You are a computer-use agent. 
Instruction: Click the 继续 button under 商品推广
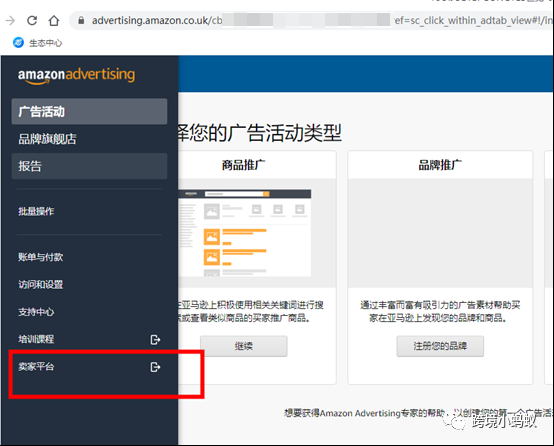coord(244,346)
